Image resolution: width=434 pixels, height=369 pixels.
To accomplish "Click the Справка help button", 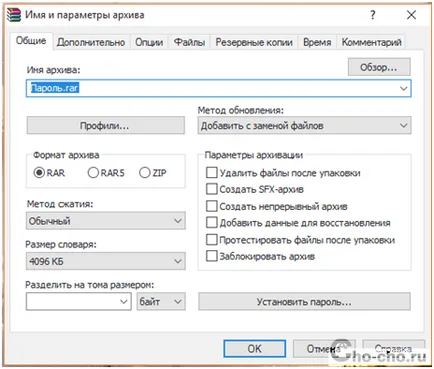I will tap(394, 349).
